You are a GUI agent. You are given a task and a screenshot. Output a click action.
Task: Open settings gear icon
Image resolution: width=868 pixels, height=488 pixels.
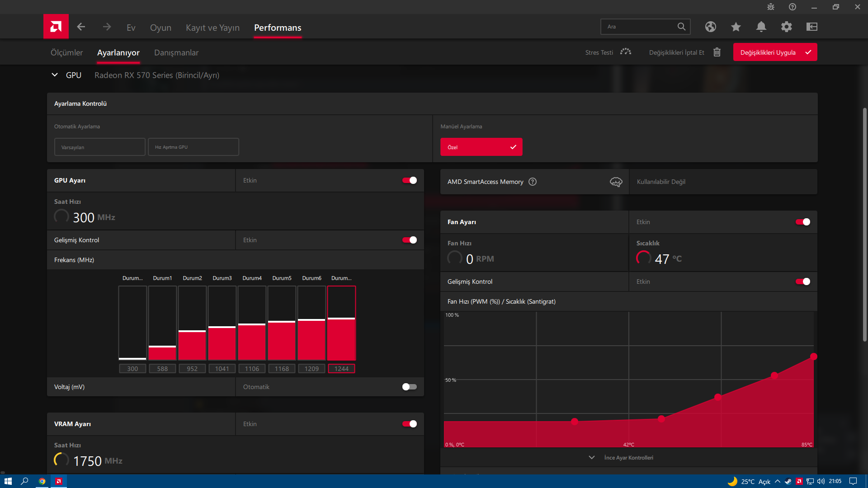pyautogui.click(x=786, y=27)
